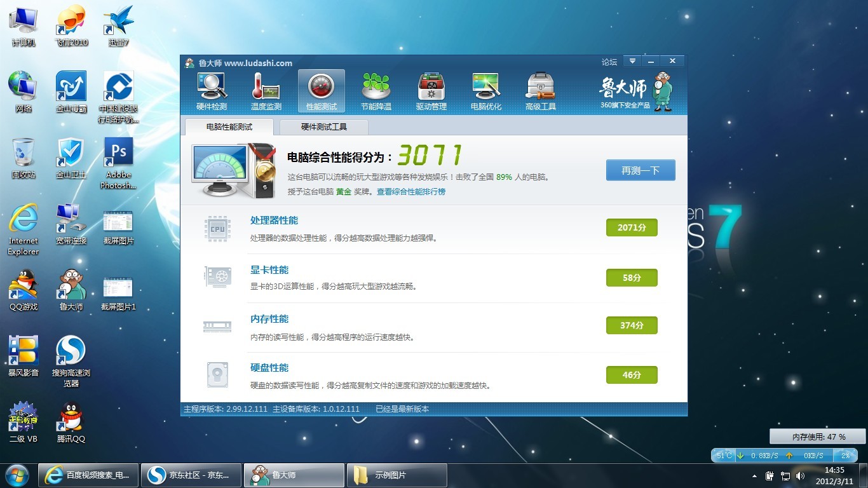The image size is (868, 488).
Task: Click the 硬盘性能 hard disk icon
Action: 217,374
